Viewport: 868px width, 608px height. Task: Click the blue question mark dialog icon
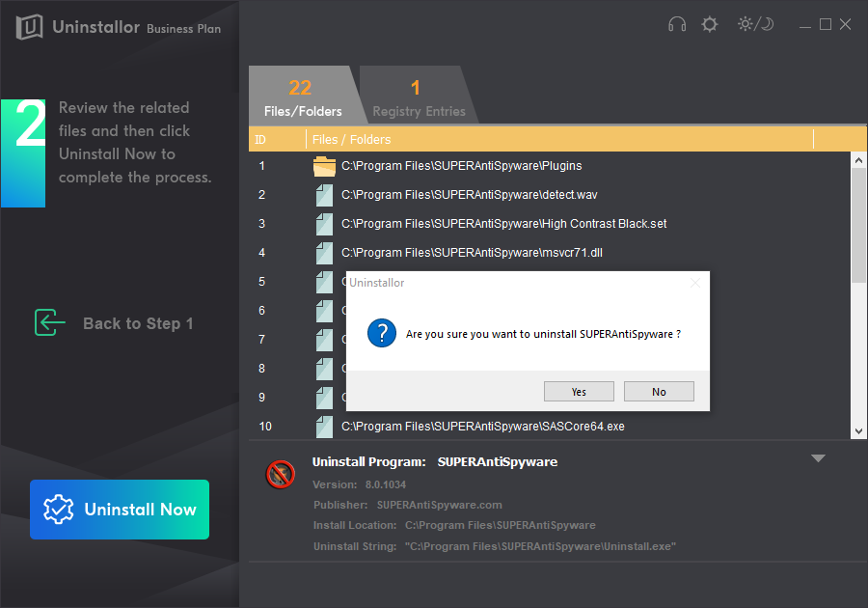click(x=381, y=333)
